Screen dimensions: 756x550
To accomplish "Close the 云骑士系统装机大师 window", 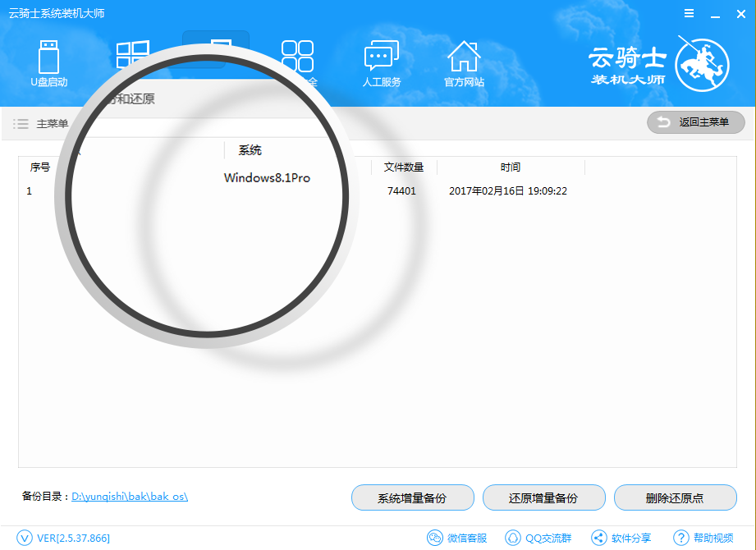I will click(x=741, y=15).
